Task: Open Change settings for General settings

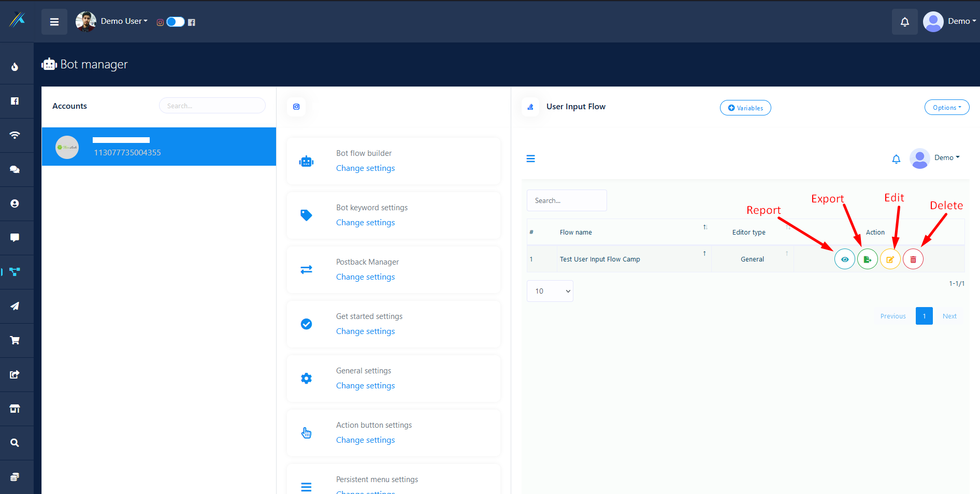Action: tap(366, 386)
